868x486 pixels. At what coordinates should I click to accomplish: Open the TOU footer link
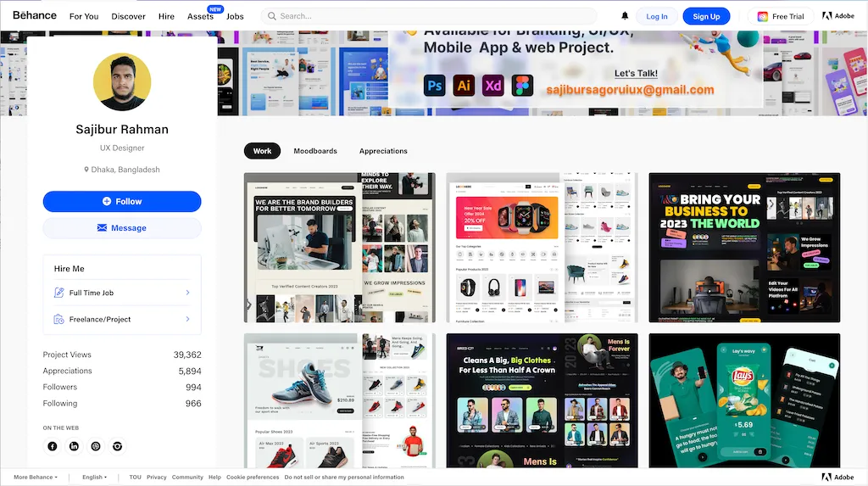135,478
